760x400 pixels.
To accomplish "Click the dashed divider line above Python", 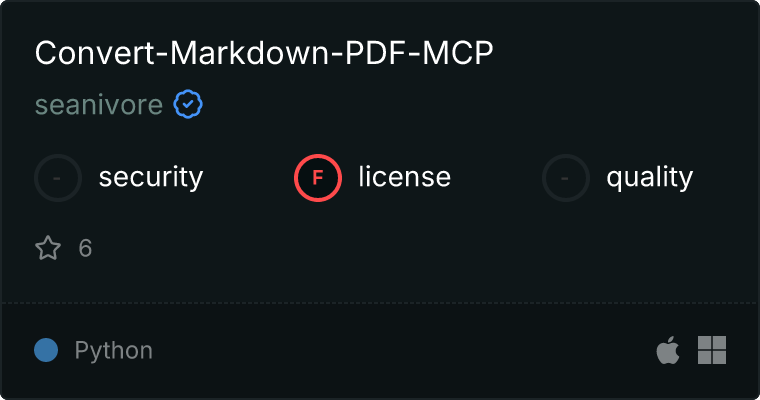I will (x=380, y=303).
